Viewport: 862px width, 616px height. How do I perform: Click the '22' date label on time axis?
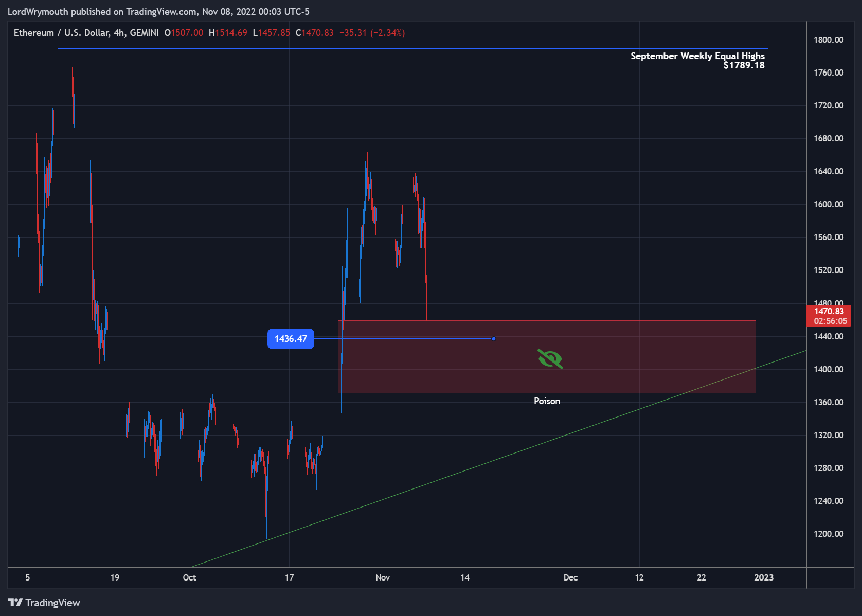click(x=702, y=577)
